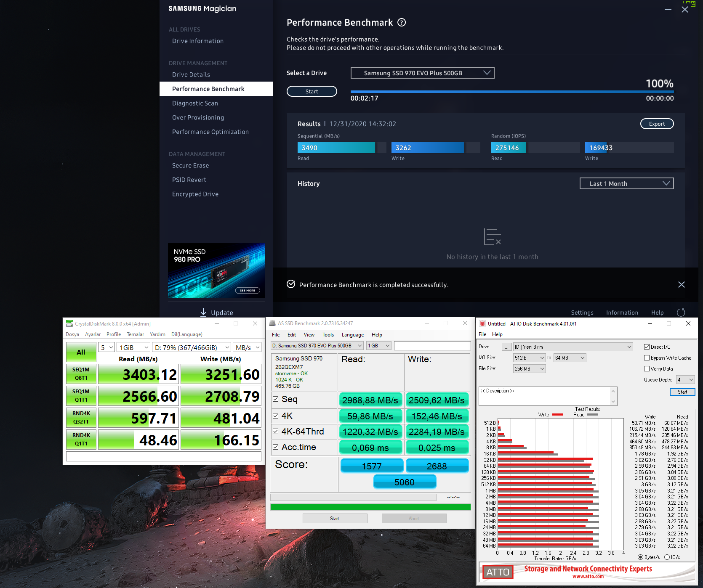Toggle the Acc.time checkbox in AS SSD
Screen dimensions: 703x588
coord(275,447)
